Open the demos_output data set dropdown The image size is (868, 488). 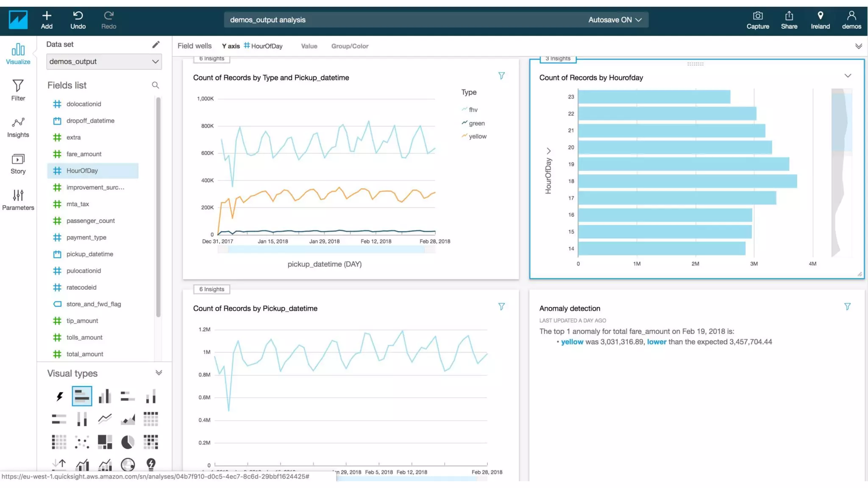[104, 61]
